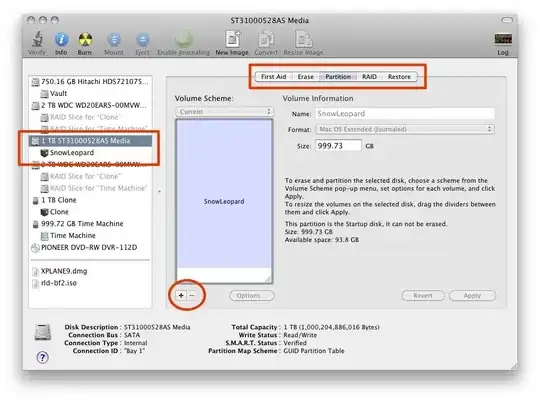Click the Size field showing 999.73

coord(338,146)
